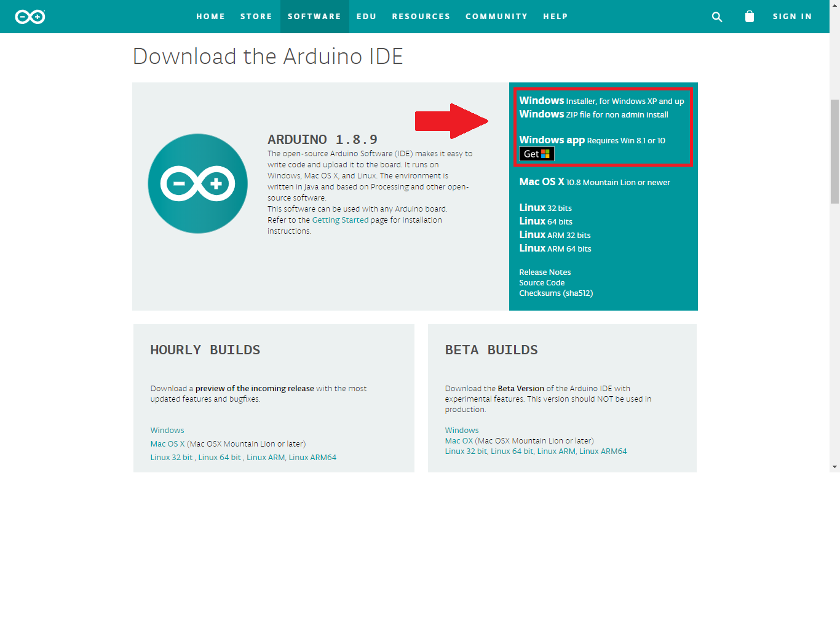Open the RESOURCES menu

point(421,17)
